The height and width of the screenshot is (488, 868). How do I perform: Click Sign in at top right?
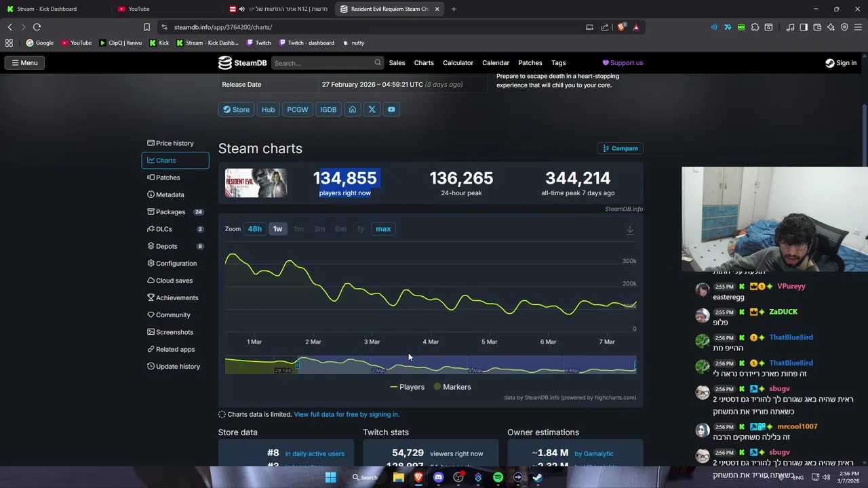(841, 63)
